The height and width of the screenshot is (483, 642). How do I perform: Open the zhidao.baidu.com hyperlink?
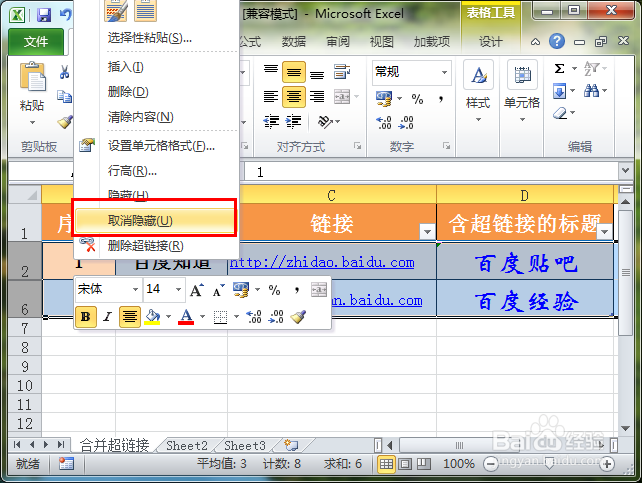click(322, 262)
